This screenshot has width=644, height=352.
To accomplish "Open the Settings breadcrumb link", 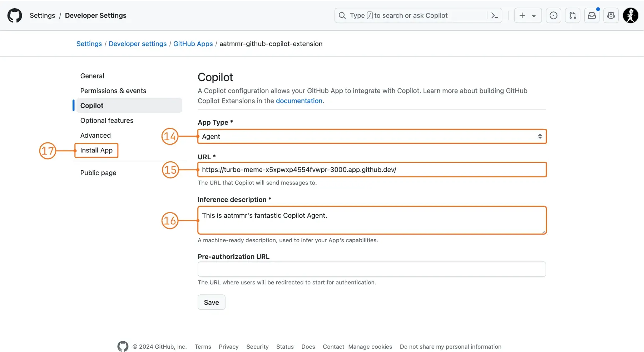I will [89, 44].
